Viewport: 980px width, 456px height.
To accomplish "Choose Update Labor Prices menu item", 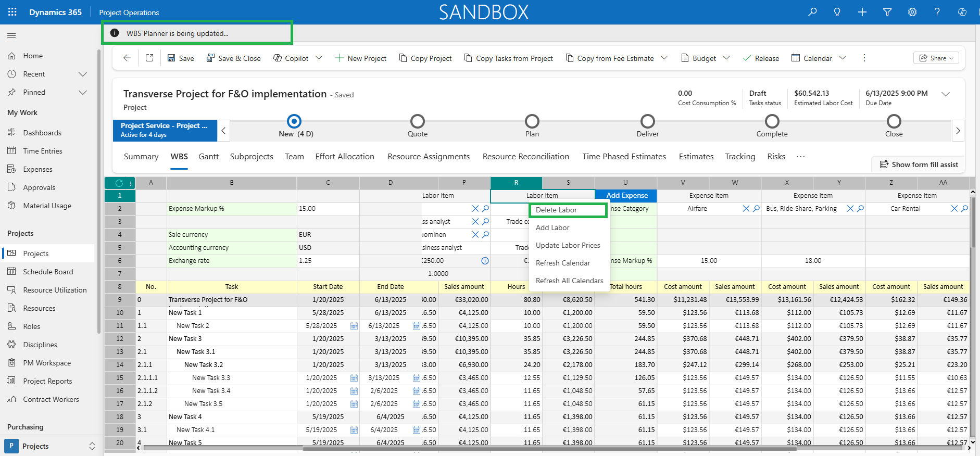I will (568, 245).
